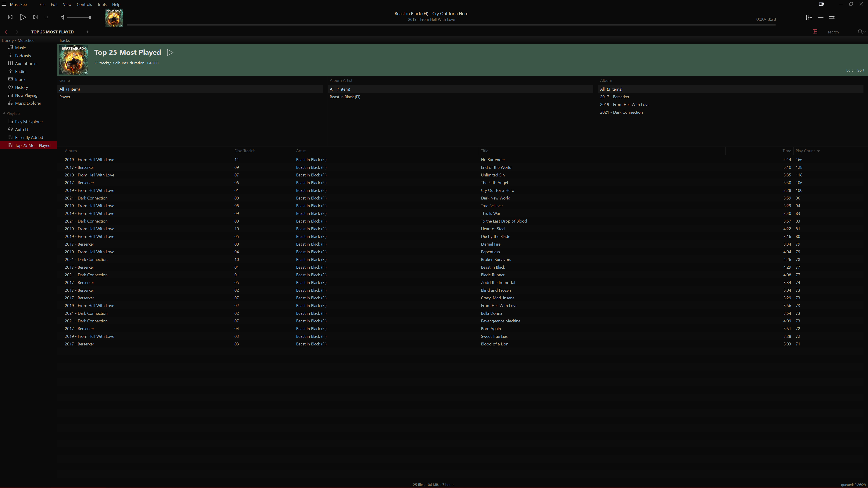Viewport: 868px width, 488px height.
Task: Open Music Explorer in the sidebar
Action: pos(28,103)
